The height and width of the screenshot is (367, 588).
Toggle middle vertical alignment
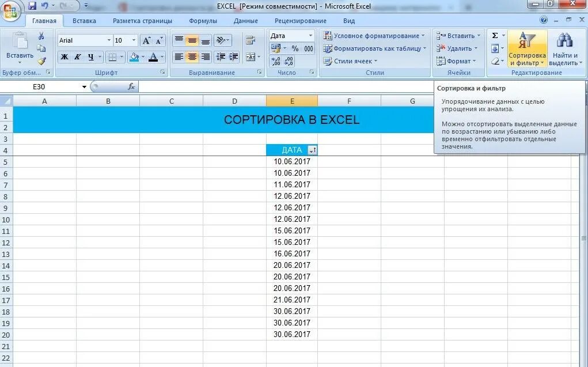pos(192,40)
